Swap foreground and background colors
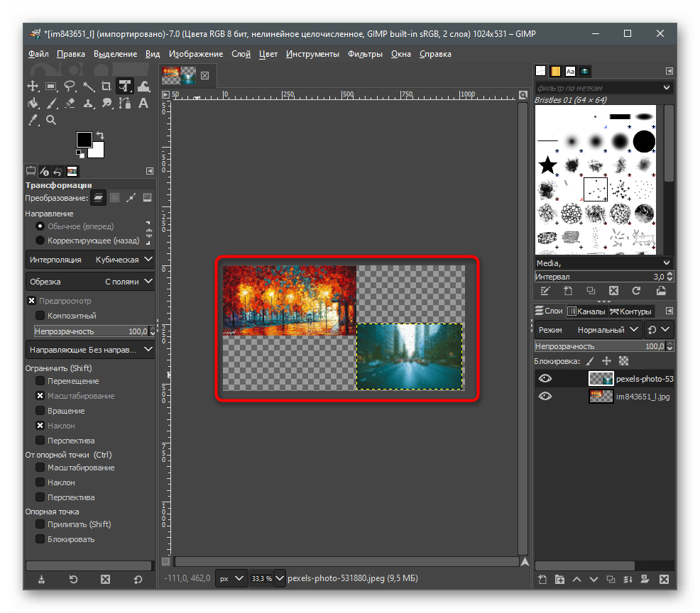This screenshot has width=700, height=613. (x=101, y=134)
